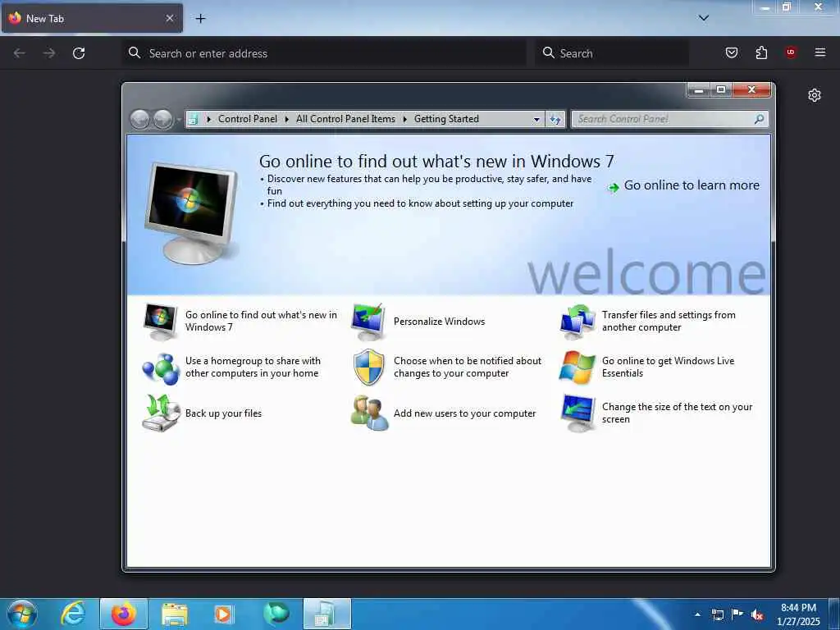This screenshot has height=630, width=840.
Task: Click the green arrow beside Go online
Action: tap(614, 187)
